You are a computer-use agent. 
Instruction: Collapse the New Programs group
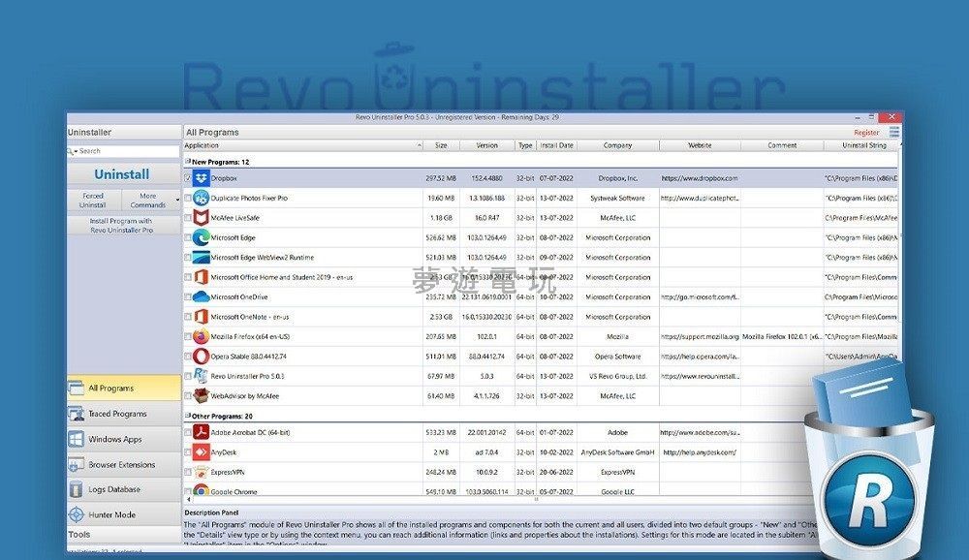pos(188,162)
